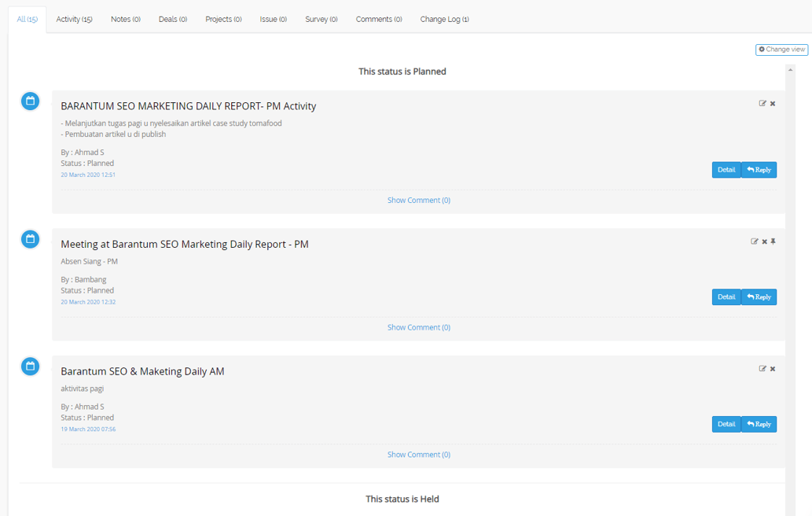Click the timestamp 19 March 2020 07:56
Screen dimensions: 812x516
pyautogui.click(x=88, y=429)
